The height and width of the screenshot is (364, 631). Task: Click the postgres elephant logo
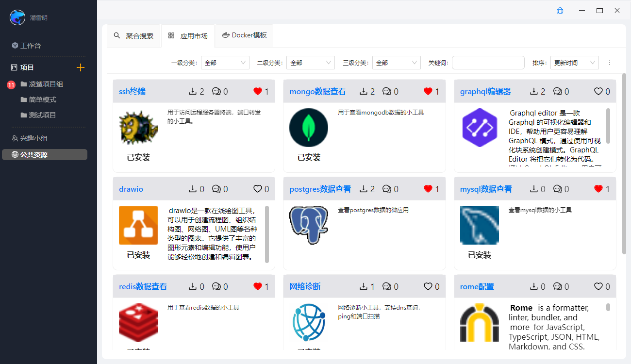pos(309,225)
